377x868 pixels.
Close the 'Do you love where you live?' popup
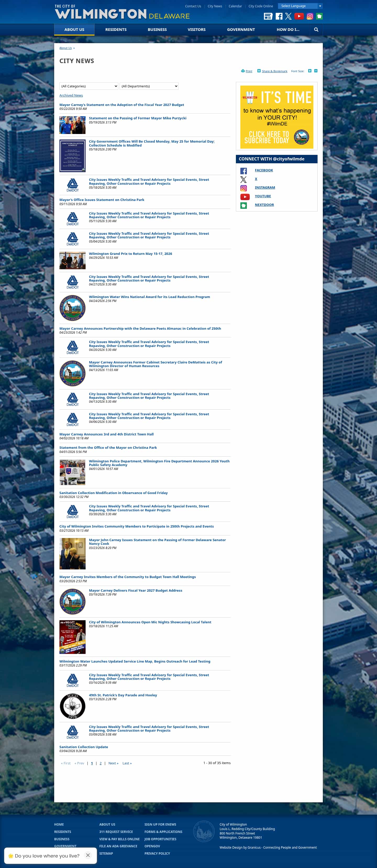88,855
